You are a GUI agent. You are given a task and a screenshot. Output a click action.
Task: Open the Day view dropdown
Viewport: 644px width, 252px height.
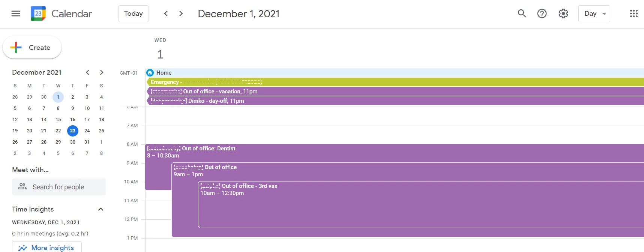(x=594, y=13)
